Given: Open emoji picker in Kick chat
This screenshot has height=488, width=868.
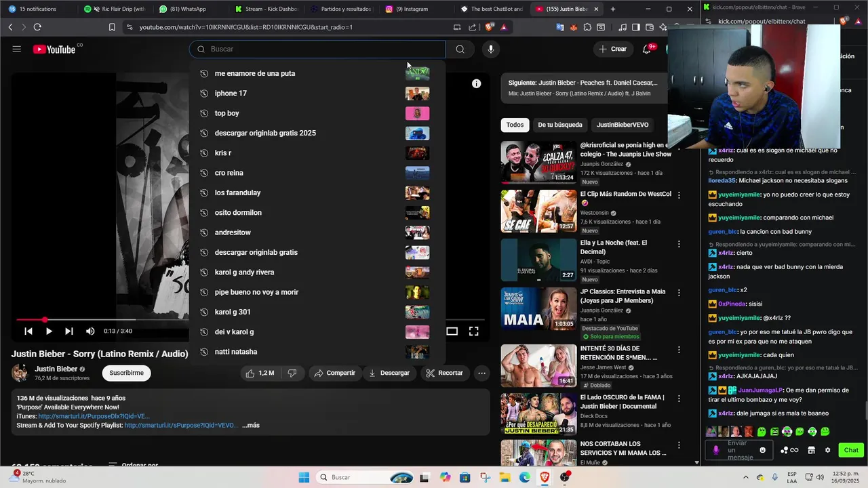Looking at the screenshot, I should pyautogui.click(x=763, y=450).
